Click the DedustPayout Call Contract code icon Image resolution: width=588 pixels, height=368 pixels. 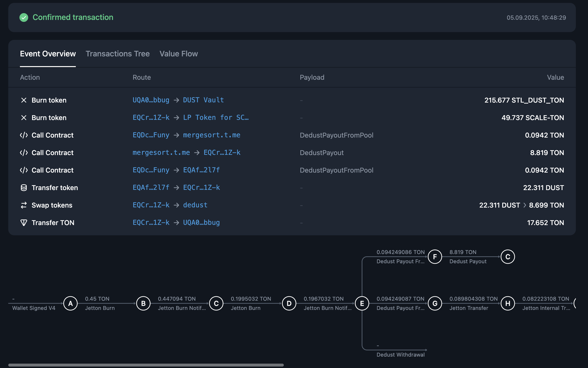pyautogui.click(x=24, y=153)
